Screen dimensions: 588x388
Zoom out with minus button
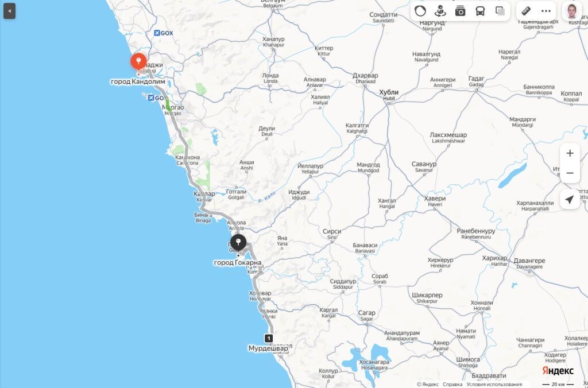point(570,173)
